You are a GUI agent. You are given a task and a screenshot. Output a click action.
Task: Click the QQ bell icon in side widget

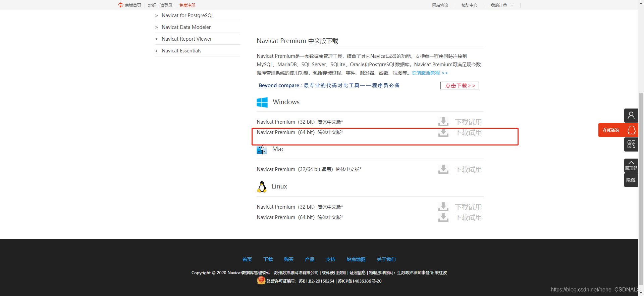click(631, 130)
